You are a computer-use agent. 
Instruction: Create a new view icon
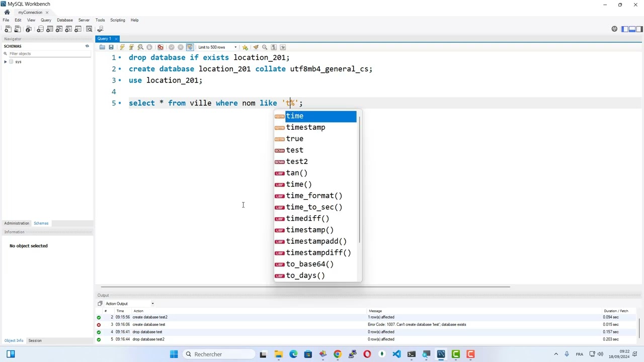60,29
